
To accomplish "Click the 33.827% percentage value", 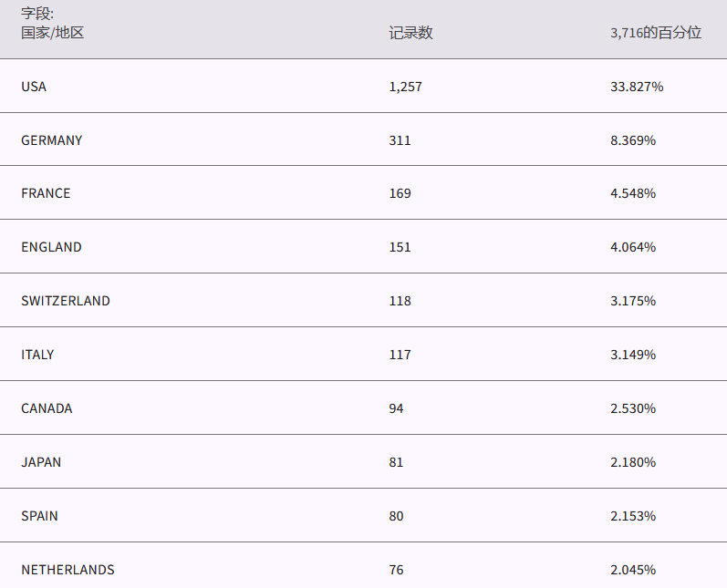I will pyautogui.click(x=637, y=87).
